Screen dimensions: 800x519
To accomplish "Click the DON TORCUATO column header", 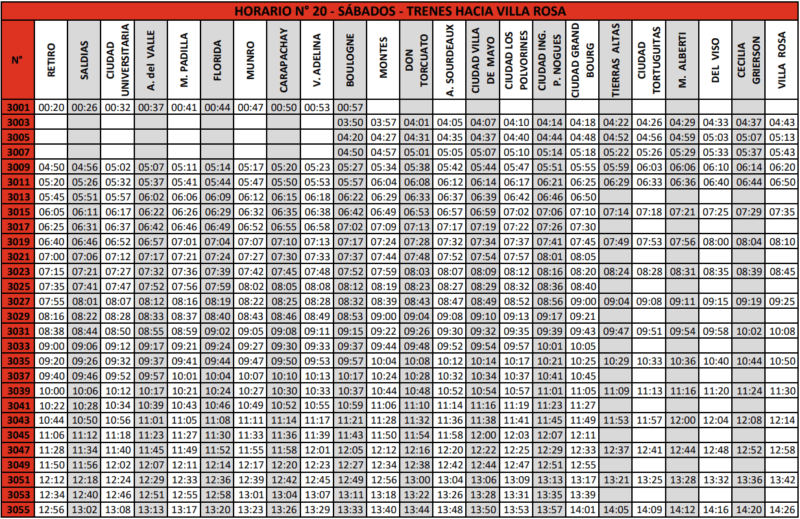I will pyautogui.click(x=416, y=60).
